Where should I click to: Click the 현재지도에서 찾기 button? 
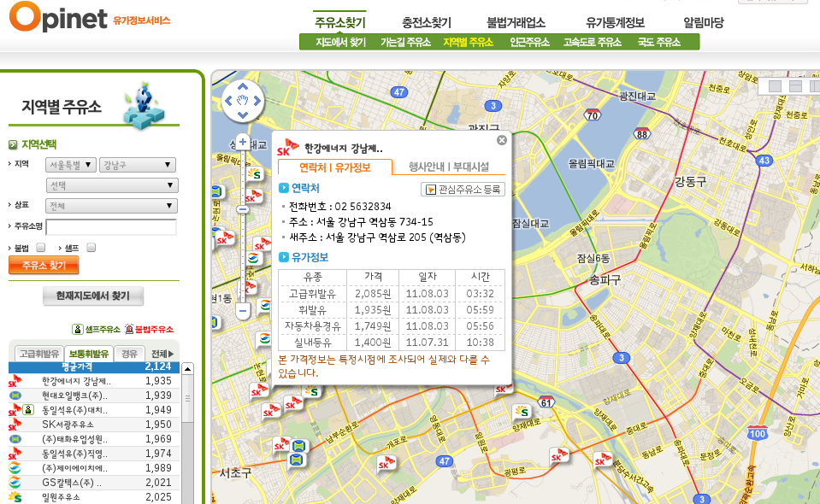tap(93, 296)
